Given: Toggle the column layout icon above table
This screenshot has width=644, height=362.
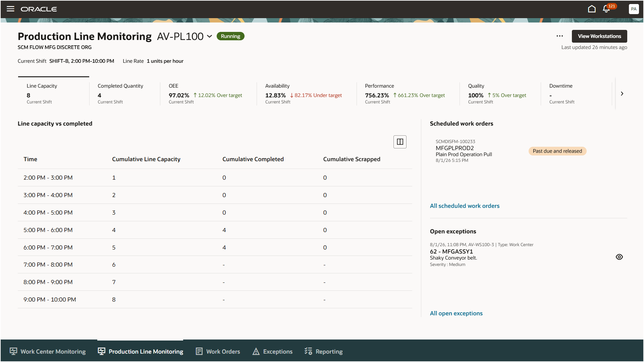Looking at the screenshot, I should tap(400, 142).
